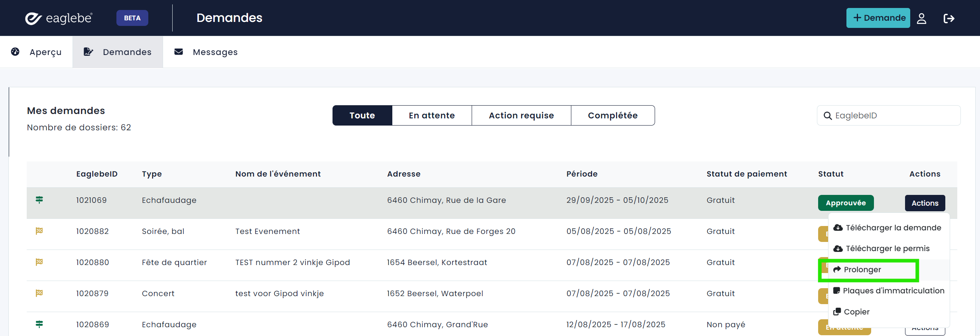Select Plaques d'immatriculation menu entry

[x=889, y=291]
